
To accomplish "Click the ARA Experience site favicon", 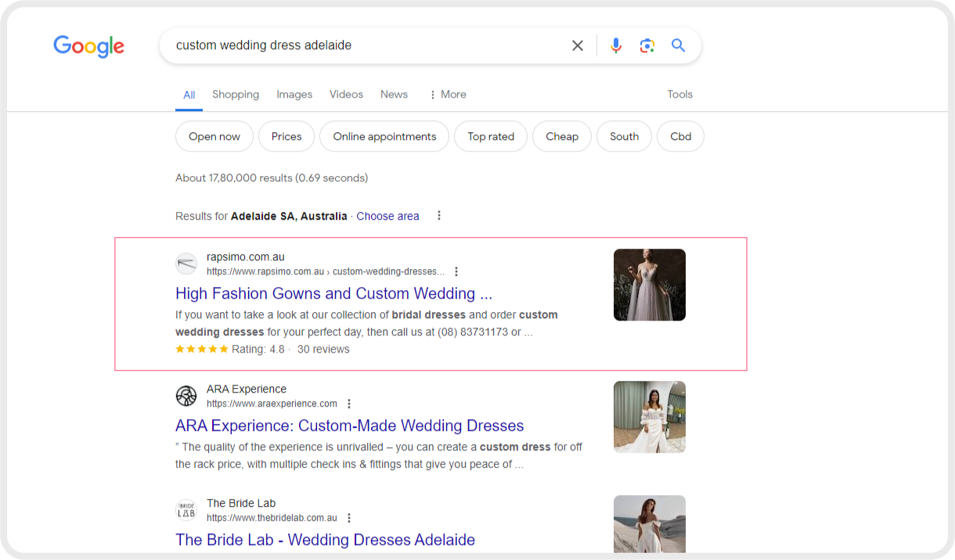I will coord(186,396).
